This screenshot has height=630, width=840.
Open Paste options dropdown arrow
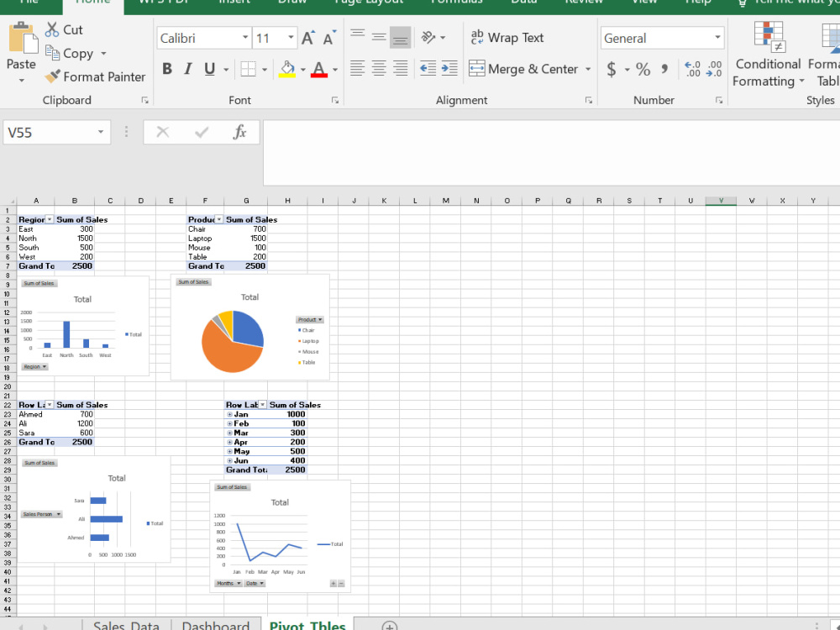22,81
